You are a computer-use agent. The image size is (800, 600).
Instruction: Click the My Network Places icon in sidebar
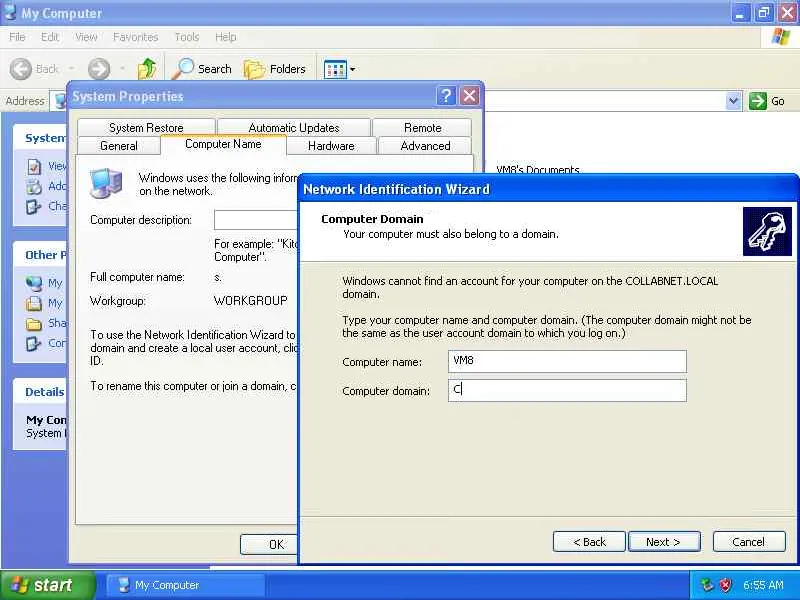(x=34, y=283)
